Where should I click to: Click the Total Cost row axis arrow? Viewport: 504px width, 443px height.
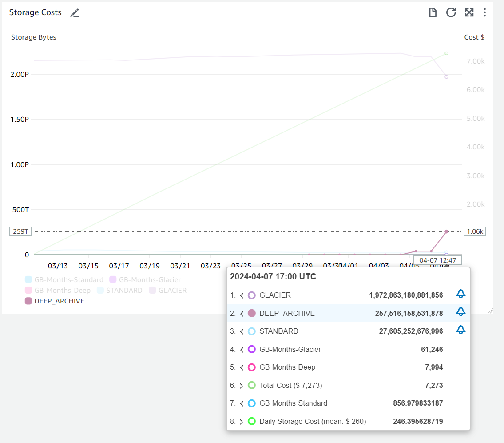[x=242, y=385]
